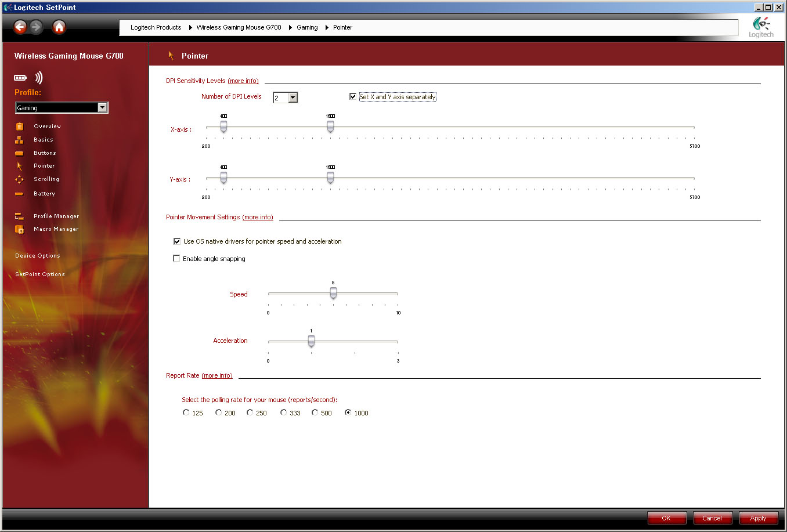Click the Pointer breadcrumb item
Image resolution: width=787 pixels, height=532 pixels.
(x=342, y=27)
